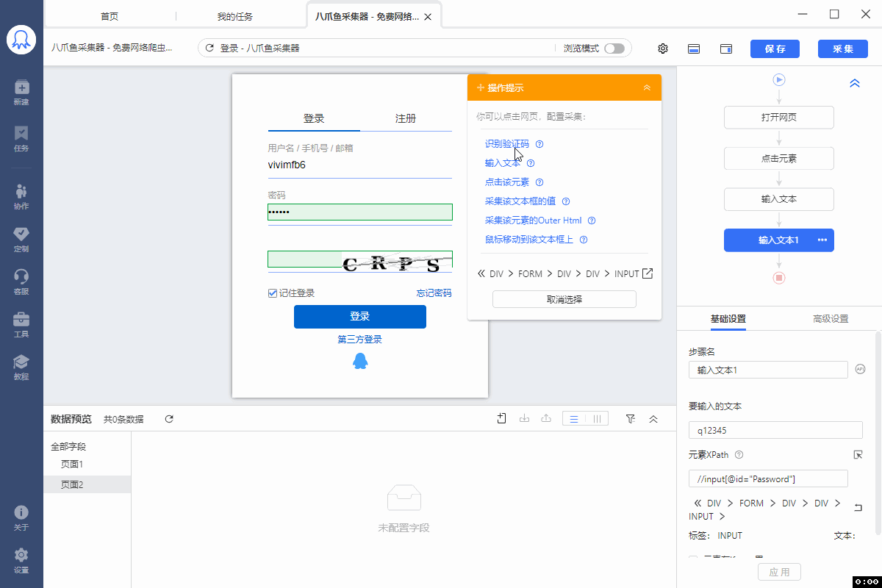The width and height of the screenshot is (882, 588).
Task: Select the 点击元素 workflow node
Action: 779,159
